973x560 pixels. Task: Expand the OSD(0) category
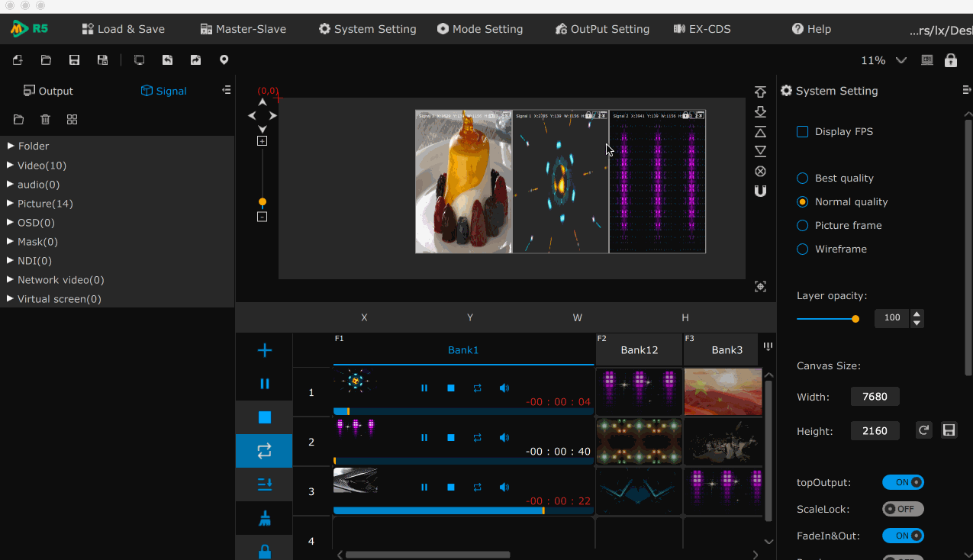click(x=11, y=222)
